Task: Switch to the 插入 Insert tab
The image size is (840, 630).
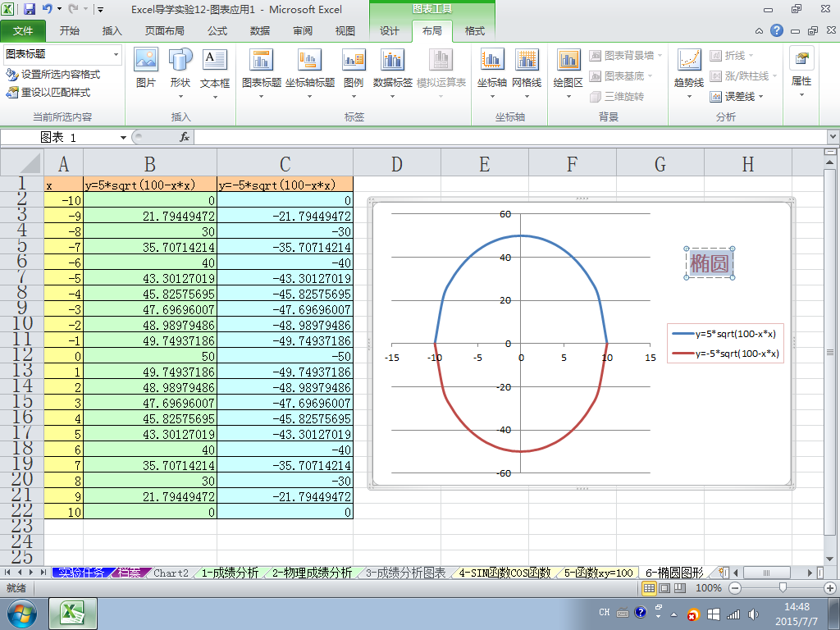Action: click(x=112, y=31)
